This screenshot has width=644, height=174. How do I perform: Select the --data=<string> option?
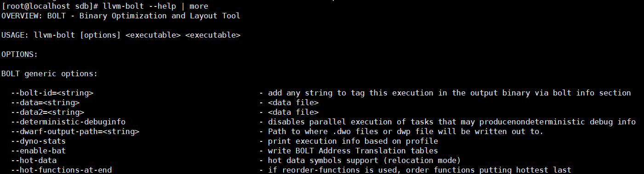(x=46, y=102)
